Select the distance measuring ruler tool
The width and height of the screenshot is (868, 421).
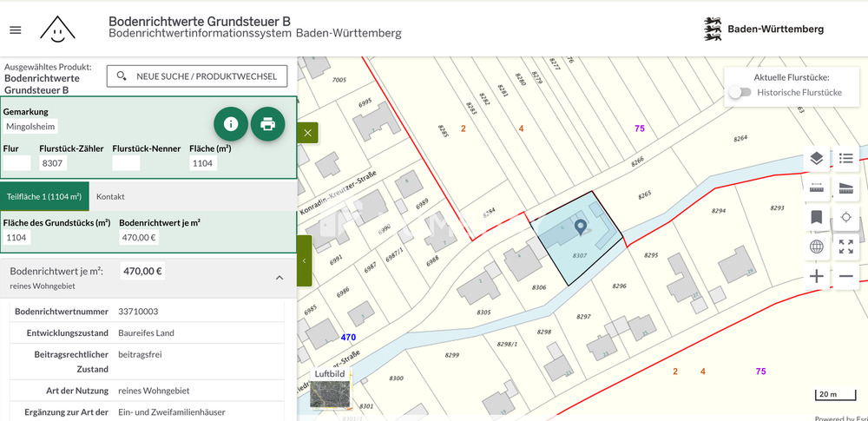[x=817, y=187]
